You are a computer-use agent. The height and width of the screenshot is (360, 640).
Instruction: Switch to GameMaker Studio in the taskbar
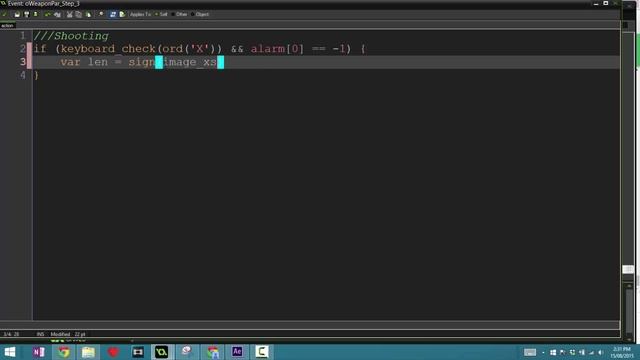(x=162, y=352)
